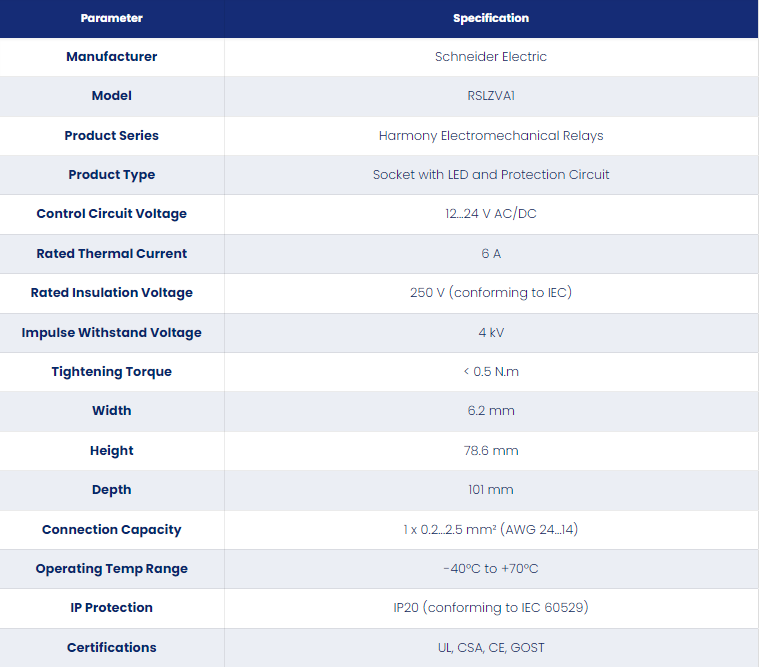
Task: Select the 'Product Series' label
Action: point(111,136)
